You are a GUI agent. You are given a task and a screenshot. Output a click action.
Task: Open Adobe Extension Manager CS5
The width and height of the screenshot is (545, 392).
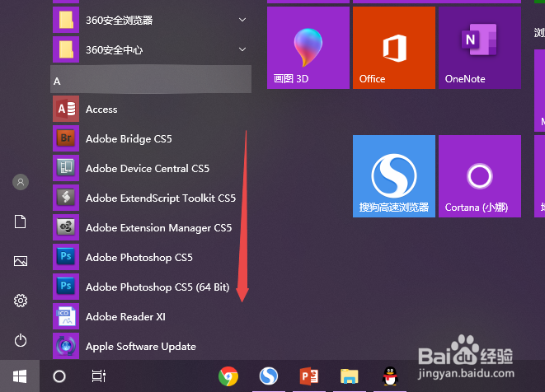pyautogui.click(x=151, y=228)
